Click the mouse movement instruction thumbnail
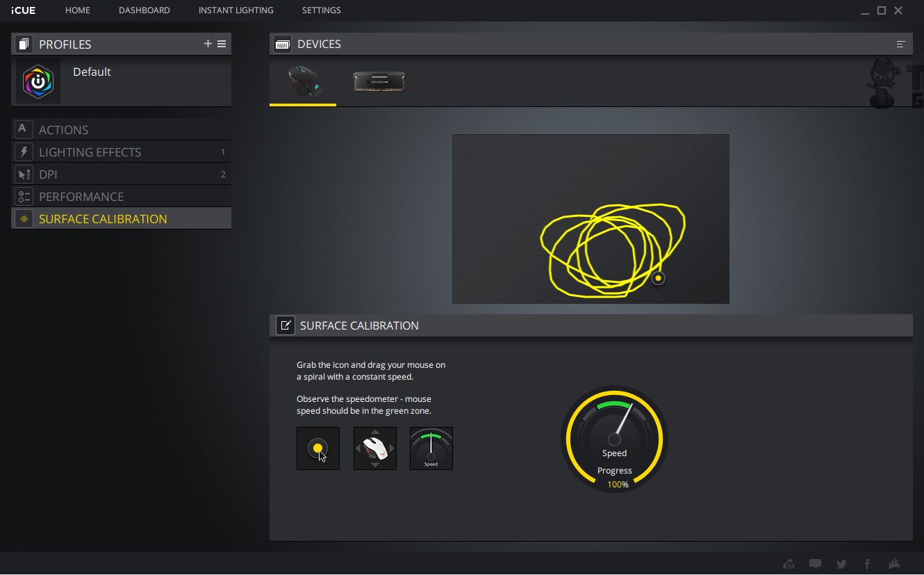The height and width of the screenshot is (575, 924). click(x=375, y=448)
